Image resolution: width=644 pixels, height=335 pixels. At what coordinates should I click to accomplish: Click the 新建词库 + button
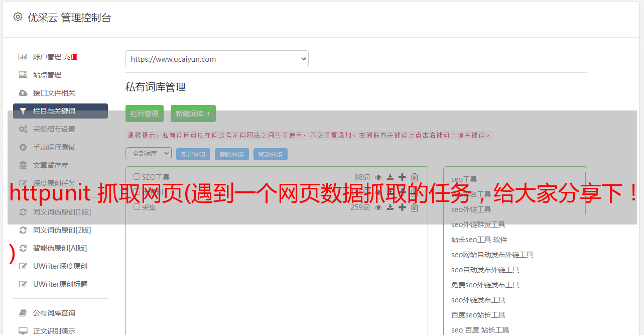[x=193, y=114]
